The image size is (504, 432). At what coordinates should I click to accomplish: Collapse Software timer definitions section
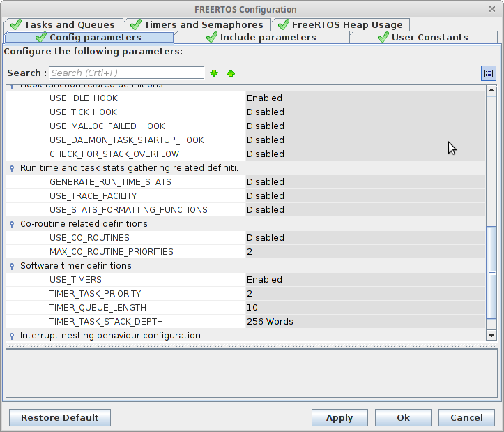click(x=12, y=266)
